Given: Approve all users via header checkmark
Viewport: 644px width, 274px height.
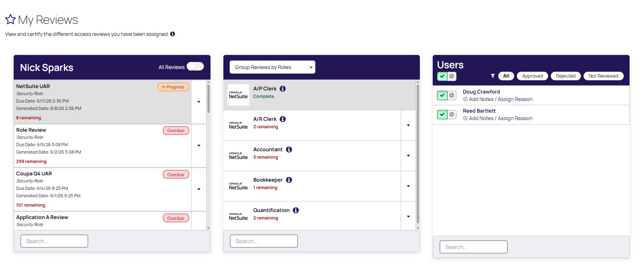Looking at the screenshot, I should 442,76.
